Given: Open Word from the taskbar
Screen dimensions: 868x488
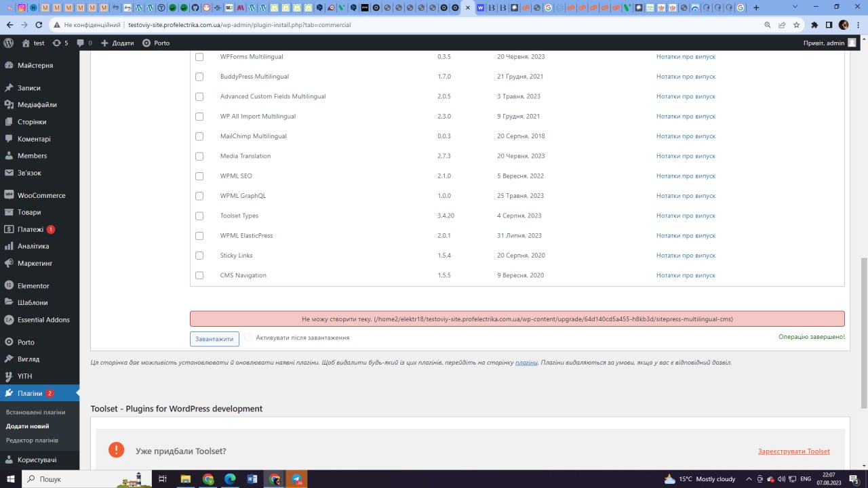Looking at the screenshot, I should [252, 479].
